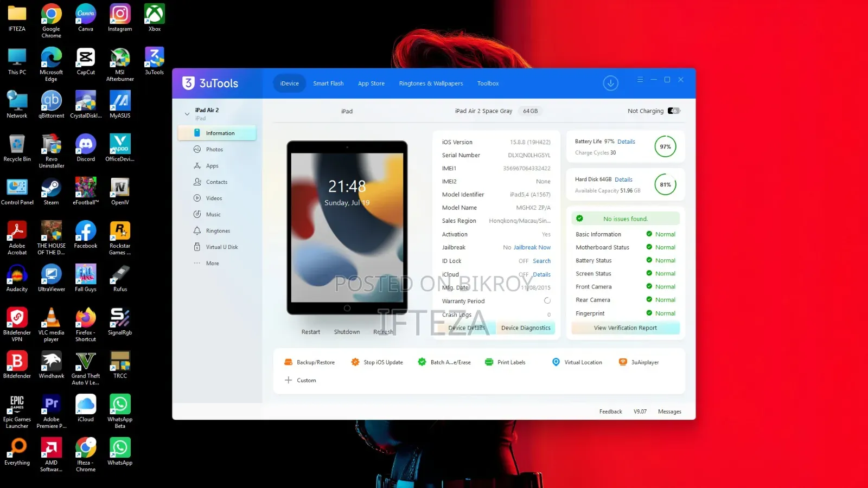The height and width of the screenshot is (488, 868).
Task: Open the Discord desktop shortcut
Action: [x=86, y=148]
